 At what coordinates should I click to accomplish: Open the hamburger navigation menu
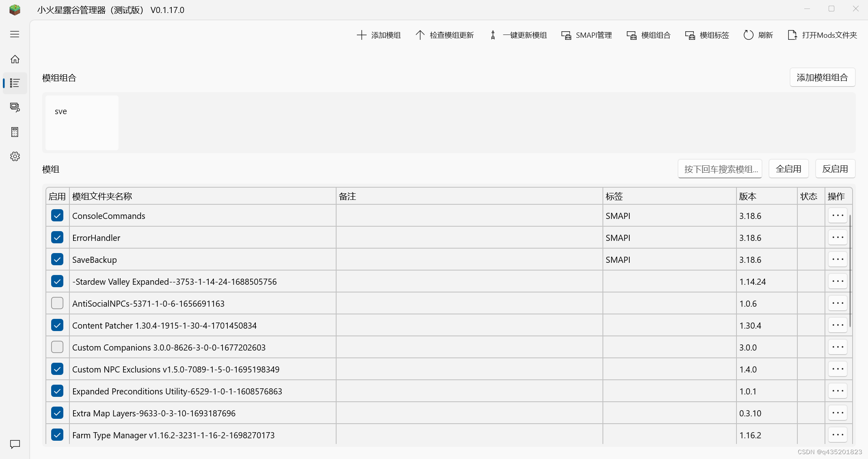(15, 35)
